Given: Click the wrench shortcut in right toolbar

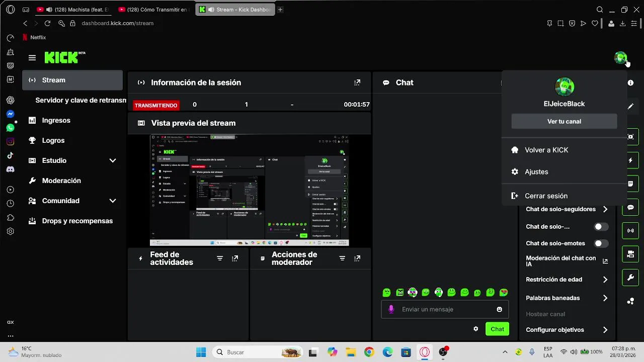Looking at the screenshot, I should coord(630,278).
